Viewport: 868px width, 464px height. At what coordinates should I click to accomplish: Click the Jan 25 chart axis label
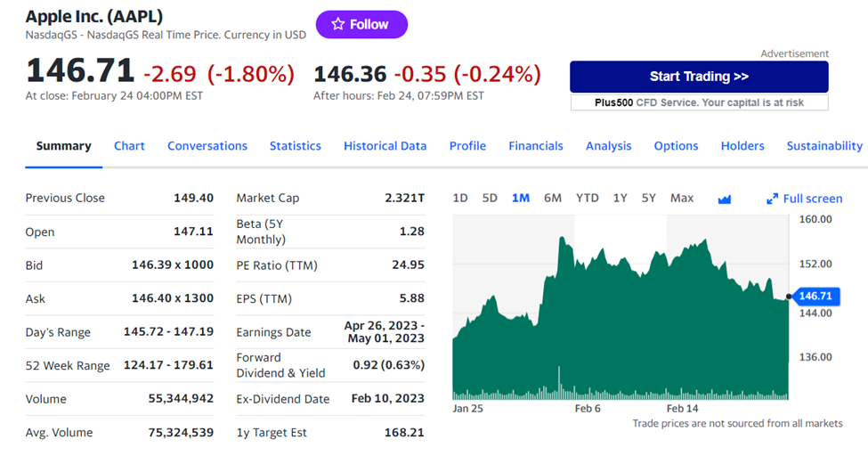pyautogui.click(x=467, y=409)
